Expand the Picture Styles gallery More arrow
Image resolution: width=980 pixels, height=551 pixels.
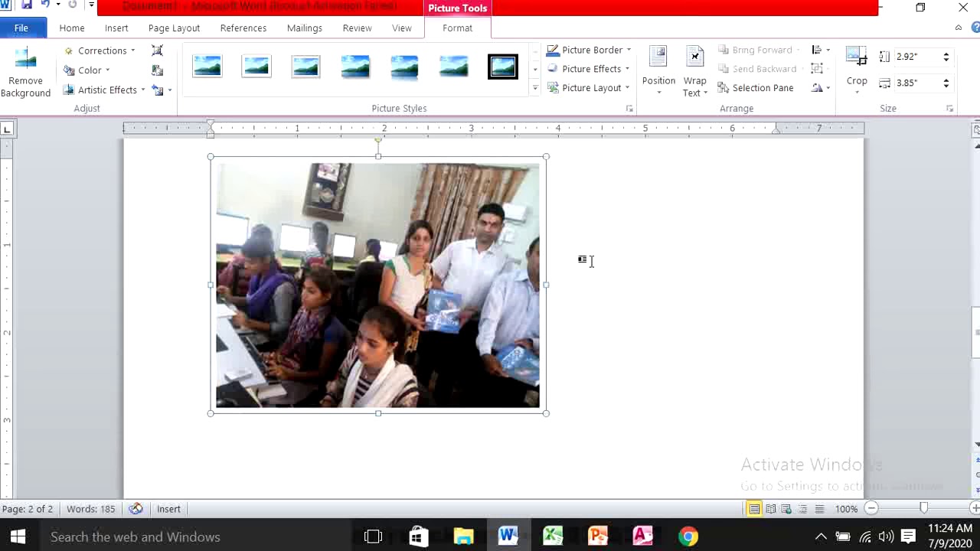pos(534,89)
